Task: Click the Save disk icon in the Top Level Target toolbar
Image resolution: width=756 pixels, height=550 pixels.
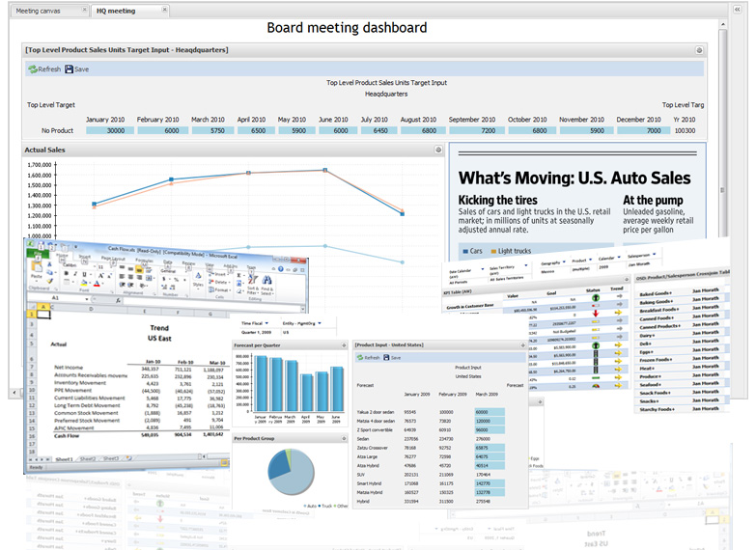Action: tap(69, 69)
